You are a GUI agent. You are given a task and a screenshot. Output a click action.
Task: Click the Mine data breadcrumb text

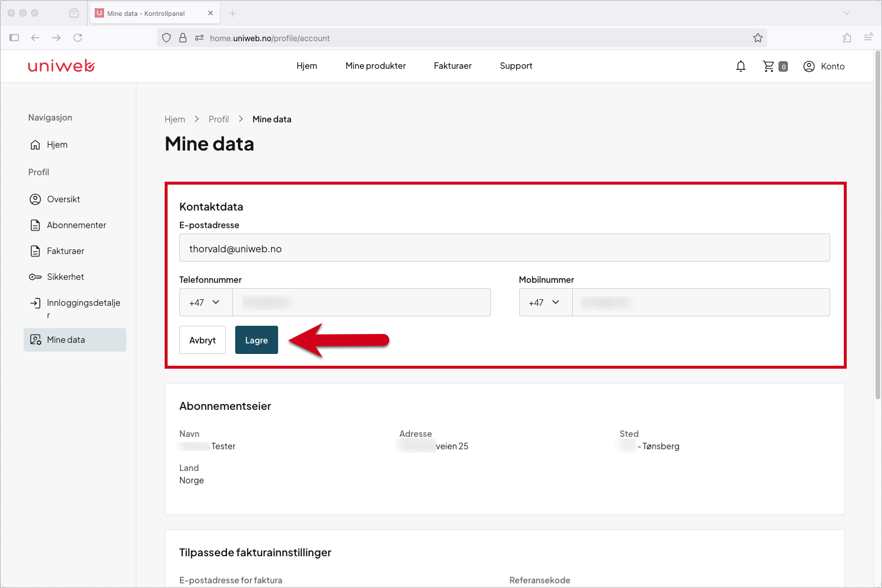[x=272, y=119]
